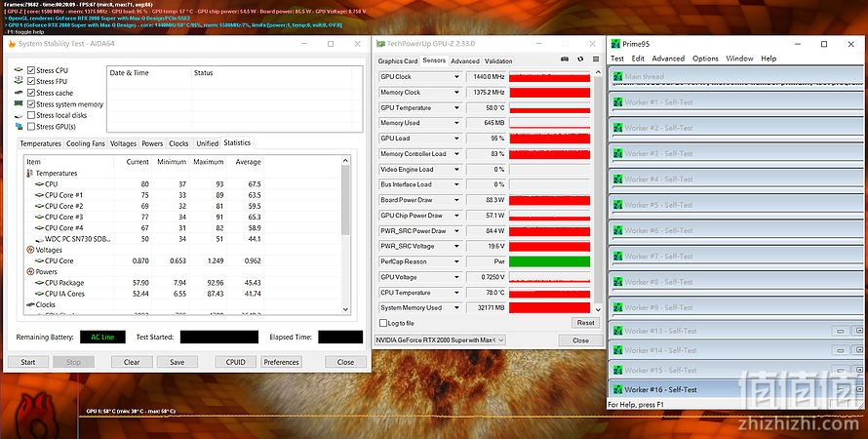Open AIDA64 Preferences button

coord(281,362)
